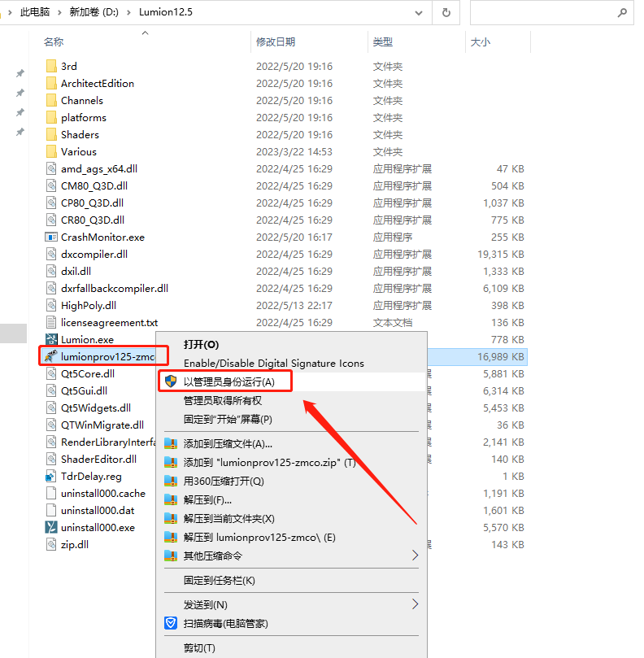The height and width of the screenshot is (658, 644).
Task: Expand the 发送到(N) submenu
Action: click(415, 604)
